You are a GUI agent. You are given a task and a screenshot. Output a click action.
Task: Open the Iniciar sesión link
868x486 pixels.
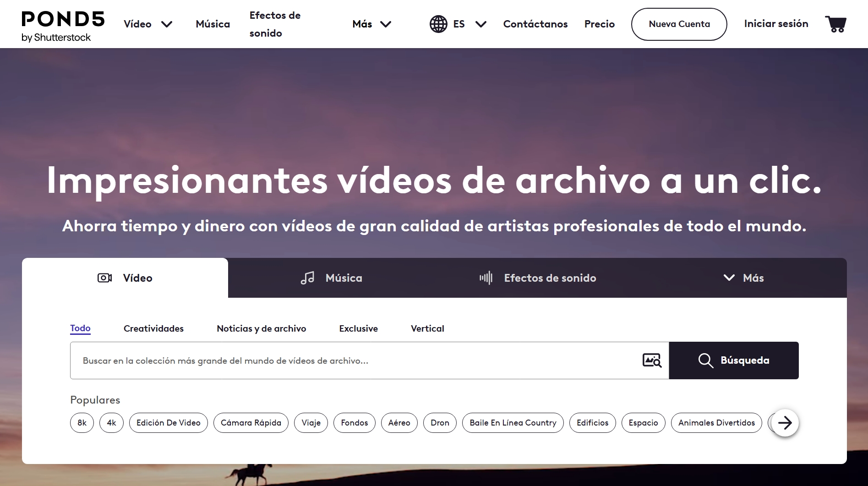coord(776,24)
